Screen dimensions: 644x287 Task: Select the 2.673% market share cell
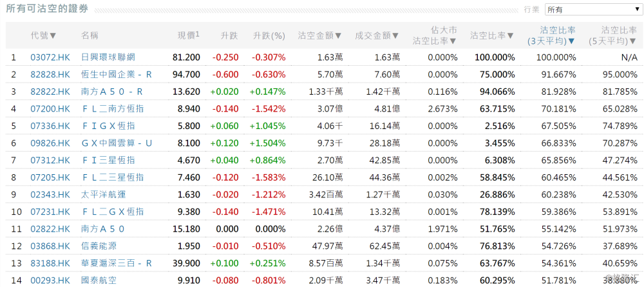(443, 108)
